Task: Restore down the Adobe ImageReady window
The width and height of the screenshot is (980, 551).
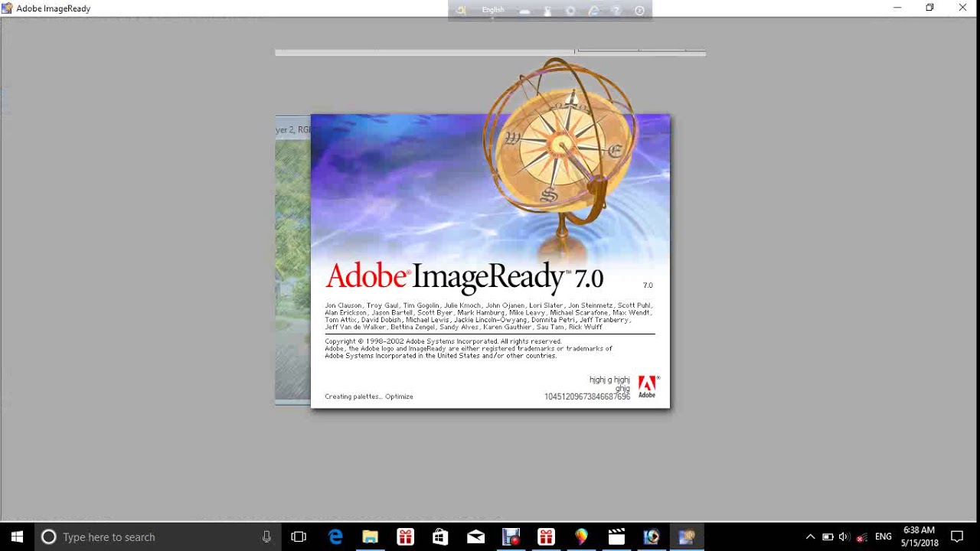Action: click(929, 8)
